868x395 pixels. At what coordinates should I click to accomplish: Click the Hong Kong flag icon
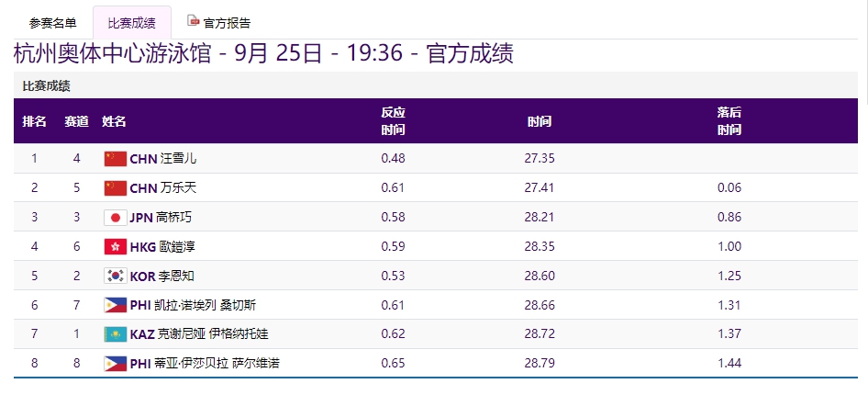[x=115, y=246]
